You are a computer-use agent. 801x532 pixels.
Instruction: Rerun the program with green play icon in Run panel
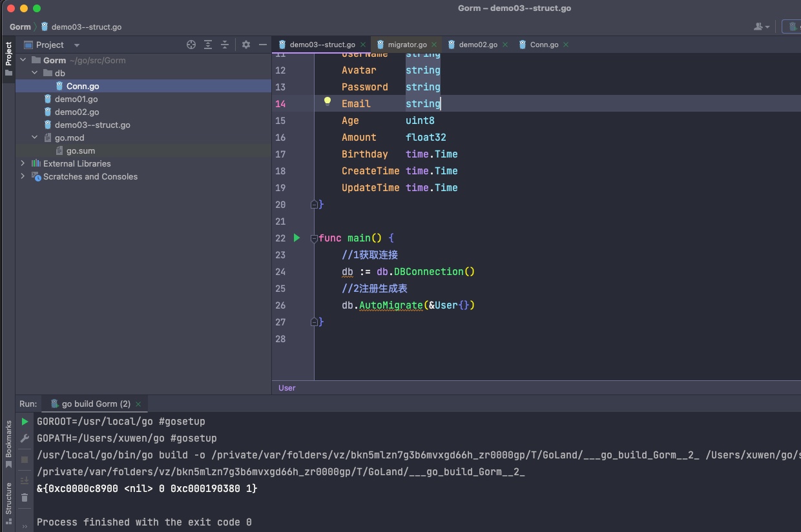tap(25, 422)
